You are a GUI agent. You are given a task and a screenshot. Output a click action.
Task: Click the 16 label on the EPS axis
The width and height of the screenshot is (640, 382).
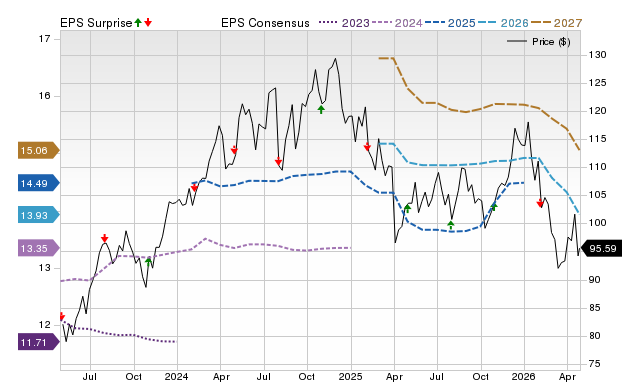(x=44, y=96)
